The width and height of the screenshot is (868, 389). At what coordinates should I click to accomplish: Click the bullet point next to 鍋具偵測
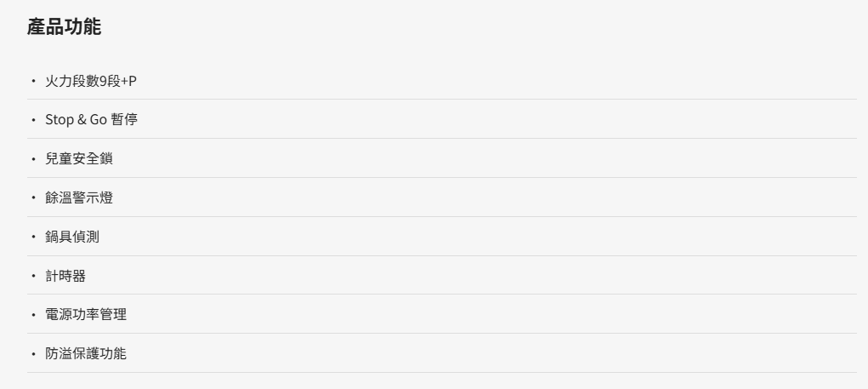[x=33, y=237]
